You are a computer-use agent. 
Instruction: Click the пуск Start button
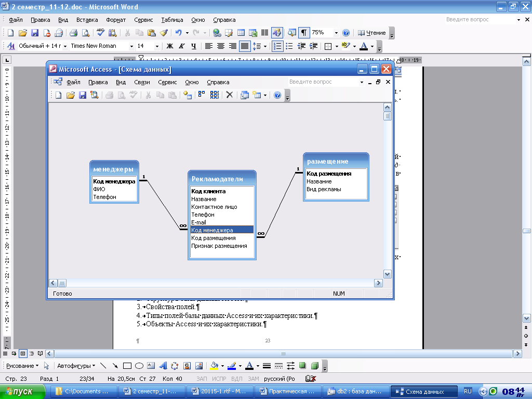22,392
